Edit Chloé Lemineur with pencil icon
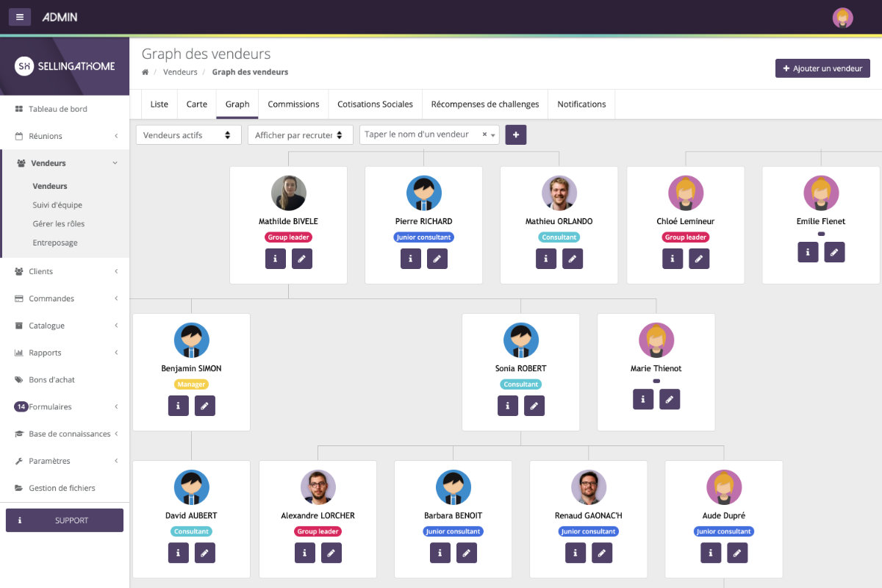This screenshot has width=882, height=588. click(x=699, y=259)
